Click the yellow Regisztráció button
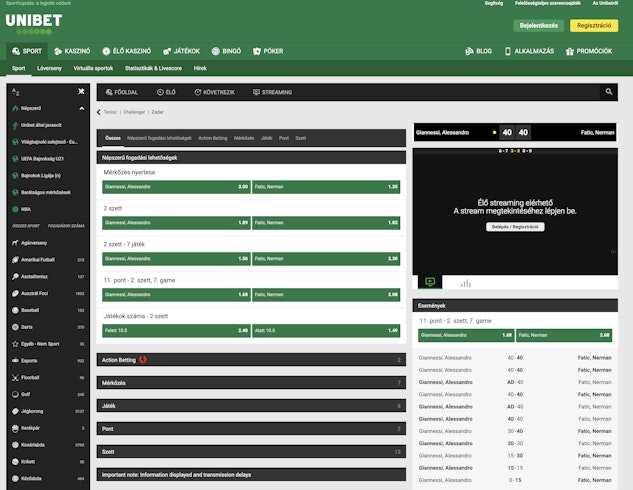The height and width of the screenshot is (490, 633). tap(594, 25)
